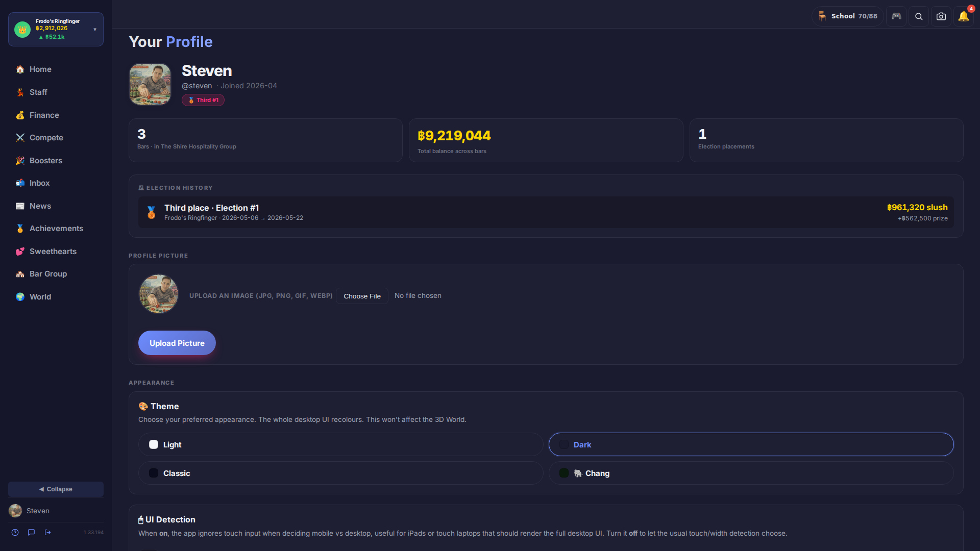Click the School 70/88 chair indicator
The width and height of the screenshot is (980, 551).
click(x=847, y=16)
